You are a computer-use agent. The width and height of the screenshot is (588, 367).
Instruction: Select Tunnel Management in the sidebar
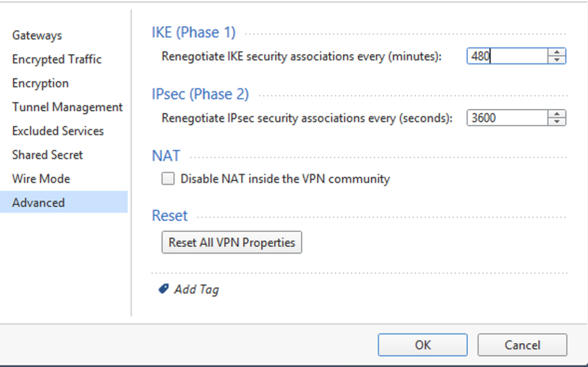pyautogui.click(x=67, y=107)
